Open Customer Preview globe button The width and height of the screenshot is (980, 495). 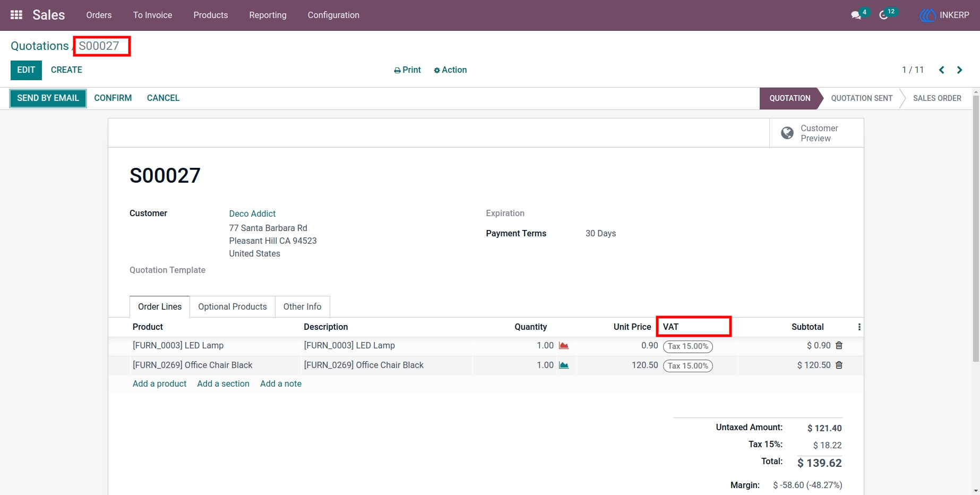[x=816, y=133]
